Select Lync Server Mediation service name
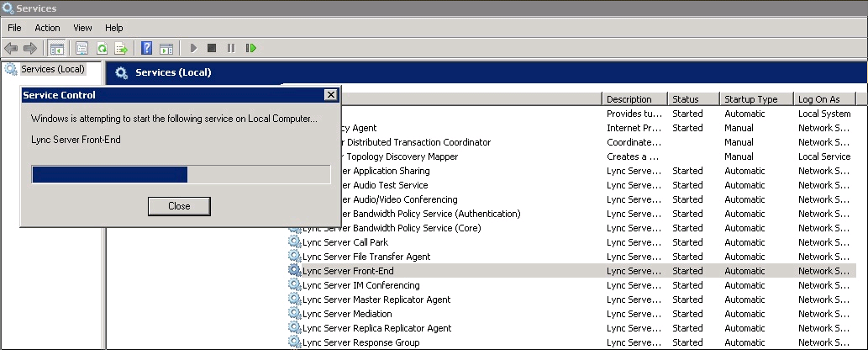Image resolution: width=868 pixels, height=350 pixels. pyautogui.click(x=347, y=314)
